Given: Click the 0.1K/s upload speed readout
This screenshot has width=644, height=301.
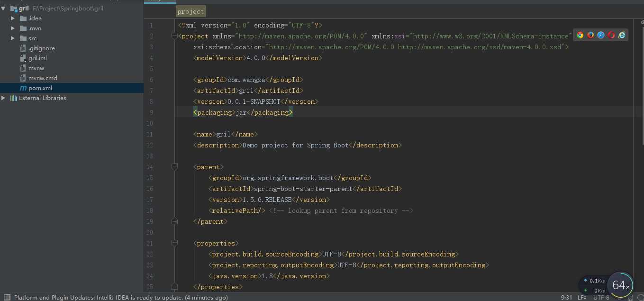Looking at the screenshot, I should click(597, 281).
